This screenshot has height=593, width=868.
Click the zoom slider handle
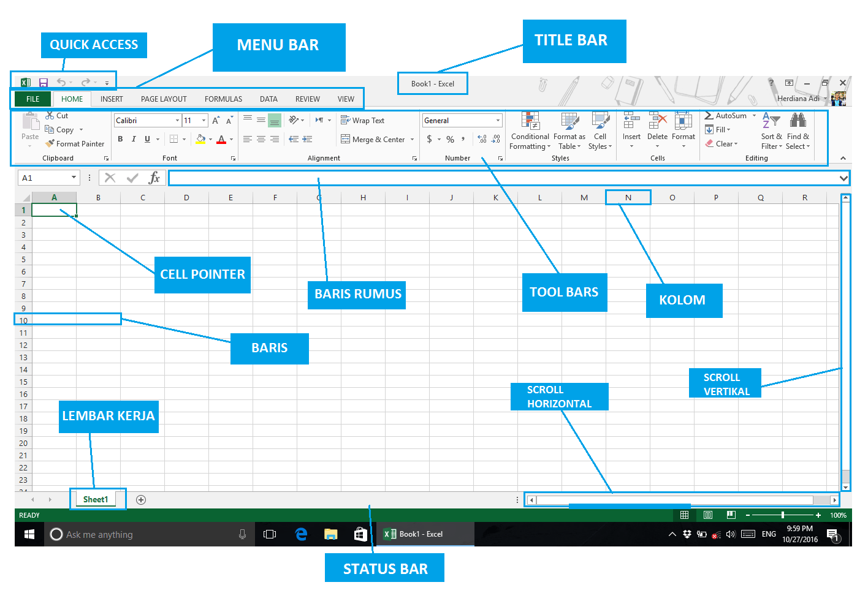[783, 515]
